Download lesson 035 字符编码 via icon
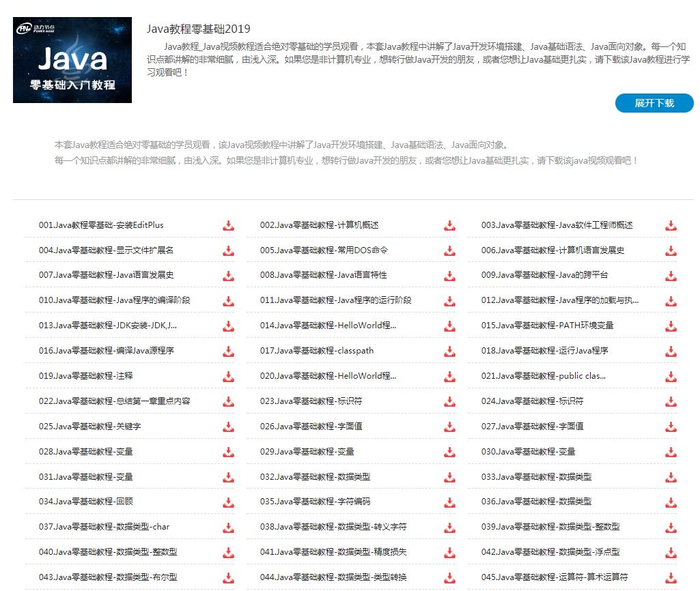The width and height of the screenshot is (700, 591). coord(449,502)
